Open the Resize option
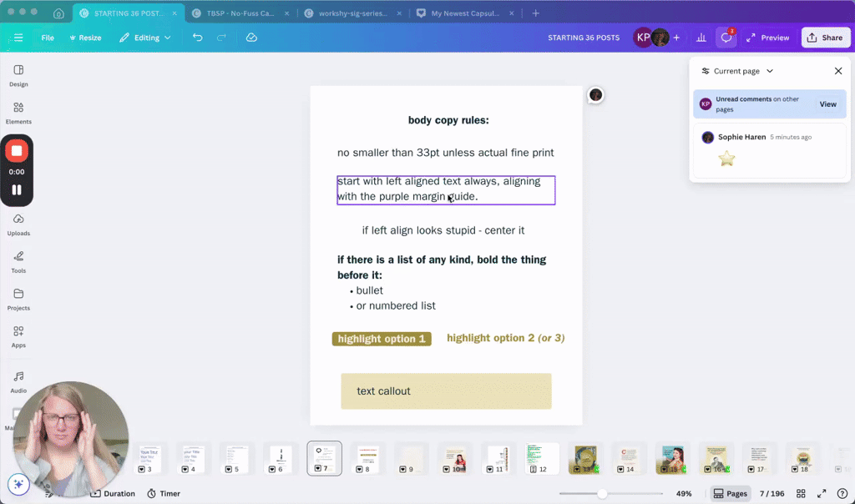 tap(85, 38)
